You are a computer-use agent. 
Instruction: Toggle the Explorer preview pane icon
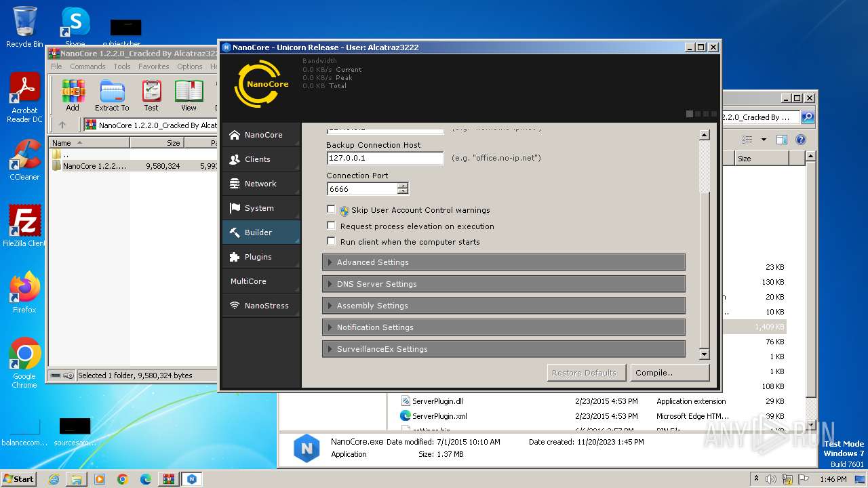782,140
